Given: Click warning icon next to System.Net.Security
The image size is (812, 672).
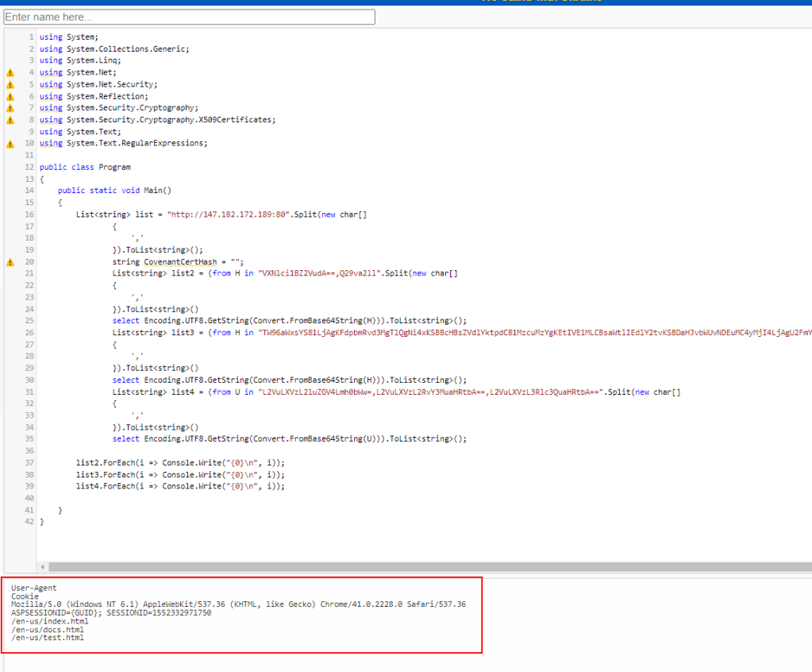Looking at the screenshot, I should pyautogui.click(x=10, y=84).
